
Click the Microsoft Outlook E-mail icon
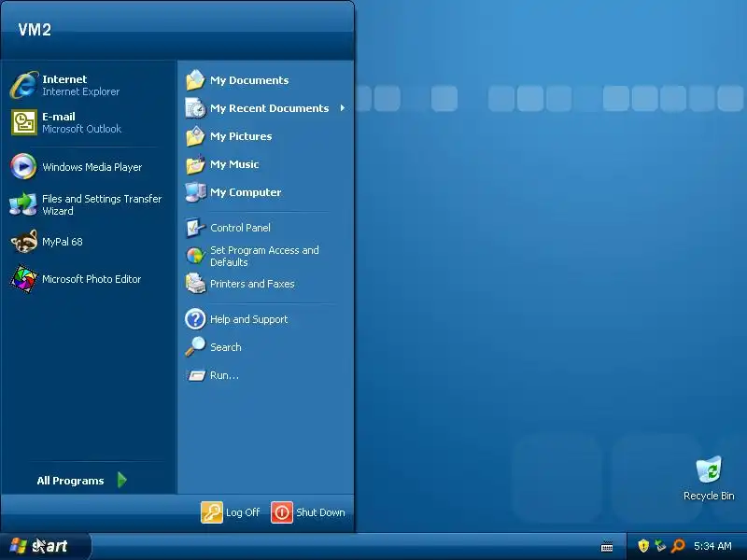[x=24, y=122]
